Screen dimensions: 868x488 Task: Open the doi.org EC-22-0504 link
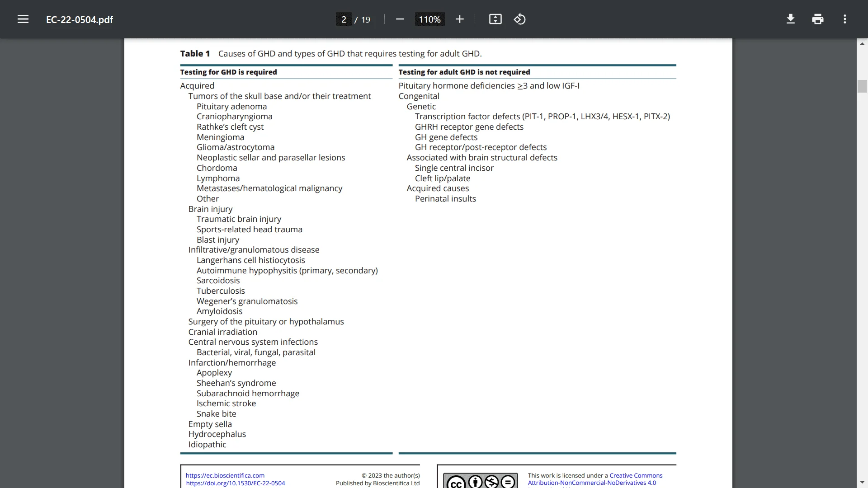coord(236,483)
